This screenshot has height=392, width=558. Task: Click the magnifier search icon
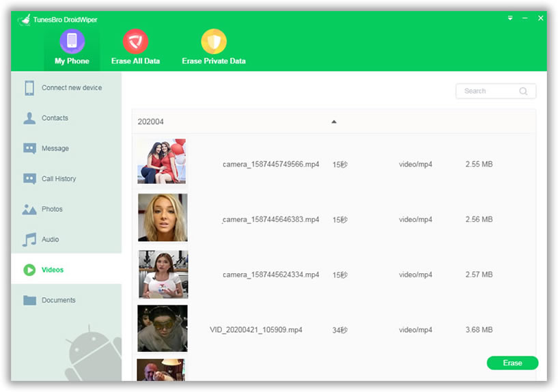click(x=523, y=91)
